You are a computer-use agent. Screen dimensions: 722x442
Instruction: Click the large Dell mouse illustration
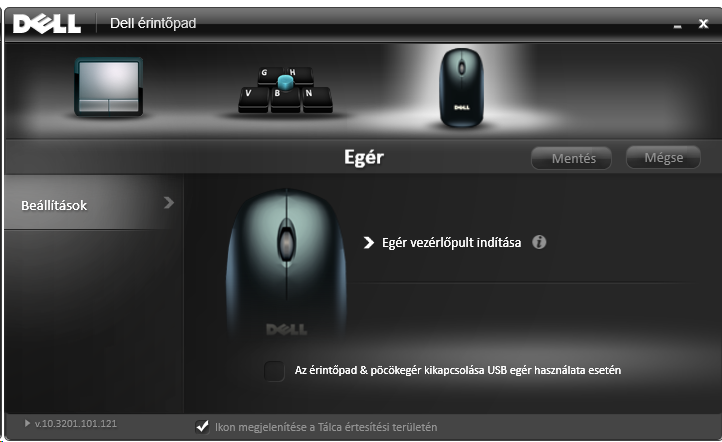point(286,263)
